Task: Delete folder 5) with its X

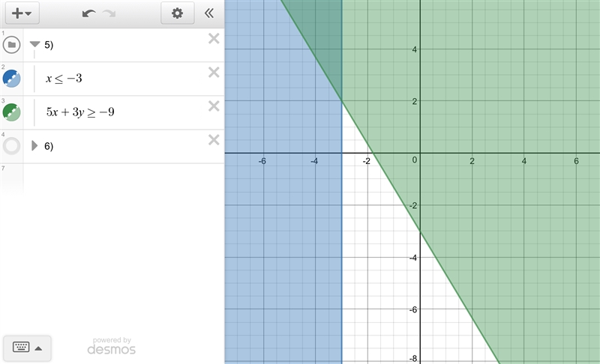Action: click(x=214, y=39)
